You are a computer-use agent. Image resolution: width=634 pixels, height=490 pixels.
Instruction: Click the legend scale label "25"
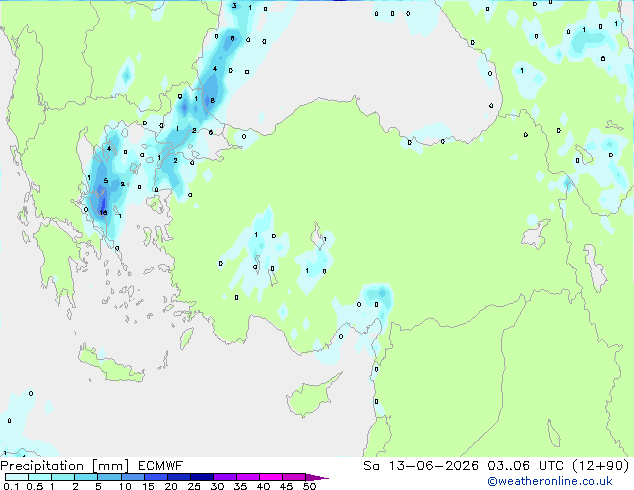pos(194,486)
